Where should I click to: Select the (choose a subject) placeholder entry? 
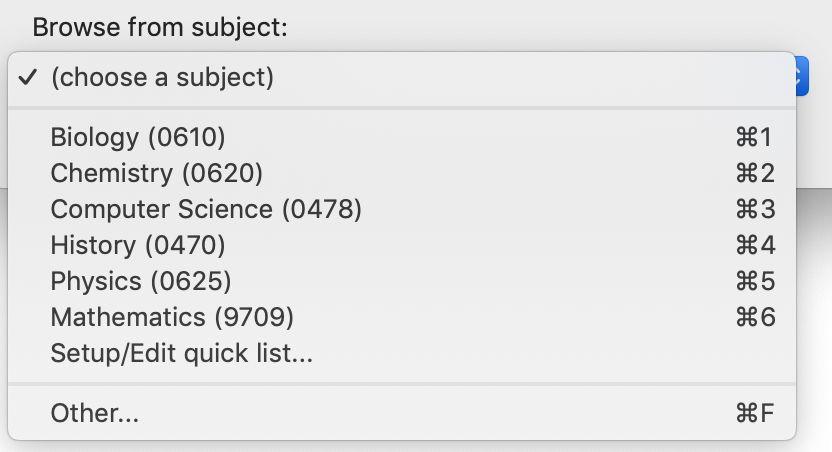[x=162, y=77]
